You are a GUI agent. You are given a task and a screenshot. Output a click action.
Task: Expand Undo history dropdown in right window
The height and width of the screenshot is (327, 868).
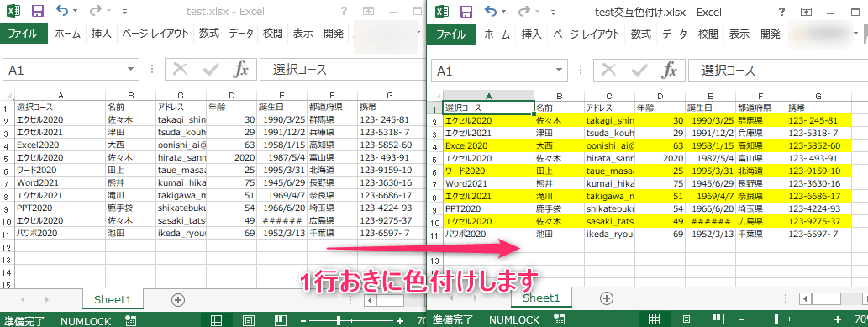pyautogui.click(x=504, y=12)
